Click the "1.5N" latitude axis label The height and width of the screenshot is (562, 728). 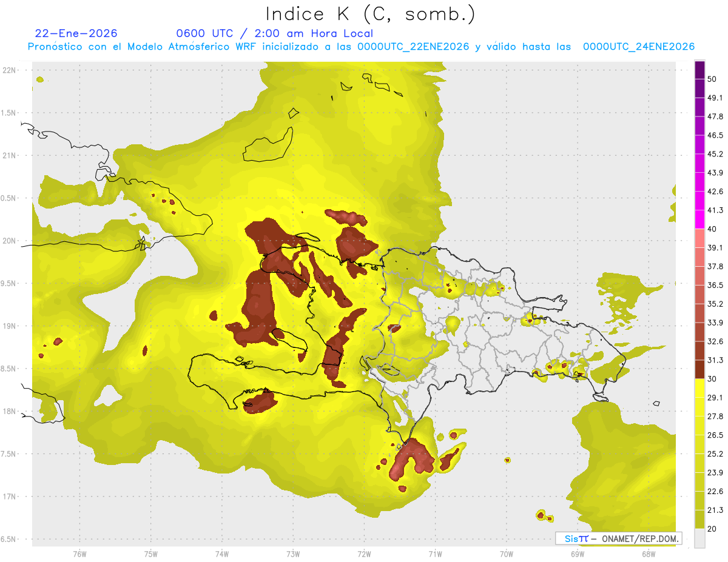pos(8,113)
